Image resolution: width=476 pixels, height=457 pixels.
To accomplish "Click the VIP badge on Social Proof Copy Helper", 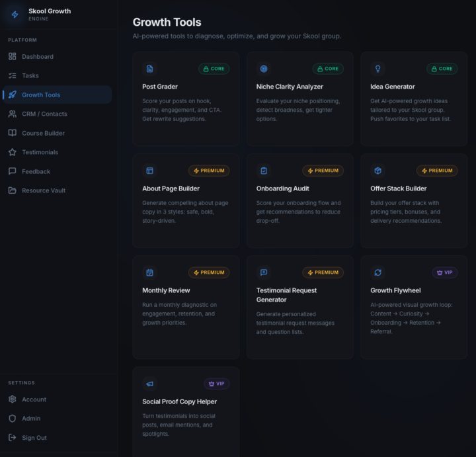I will point(216,384).
